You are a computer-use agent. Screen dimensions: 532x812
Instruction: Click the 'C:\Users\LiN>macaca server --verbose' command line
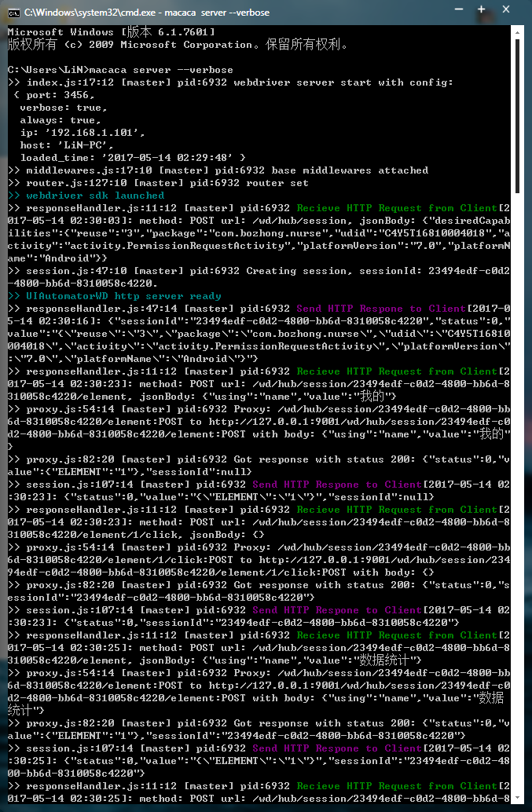click(x=120, y=70)
